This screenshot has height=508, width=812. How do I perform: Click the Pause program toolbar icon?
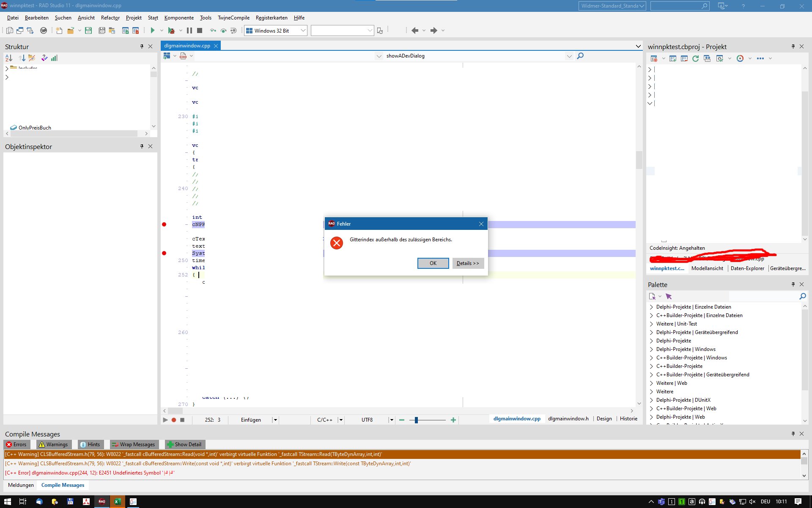point(189,30)
